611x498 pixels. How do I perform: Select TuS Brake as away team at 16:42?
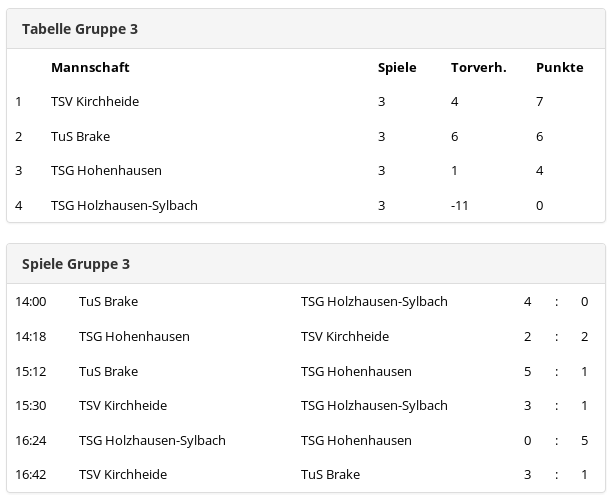pos(330,475)
